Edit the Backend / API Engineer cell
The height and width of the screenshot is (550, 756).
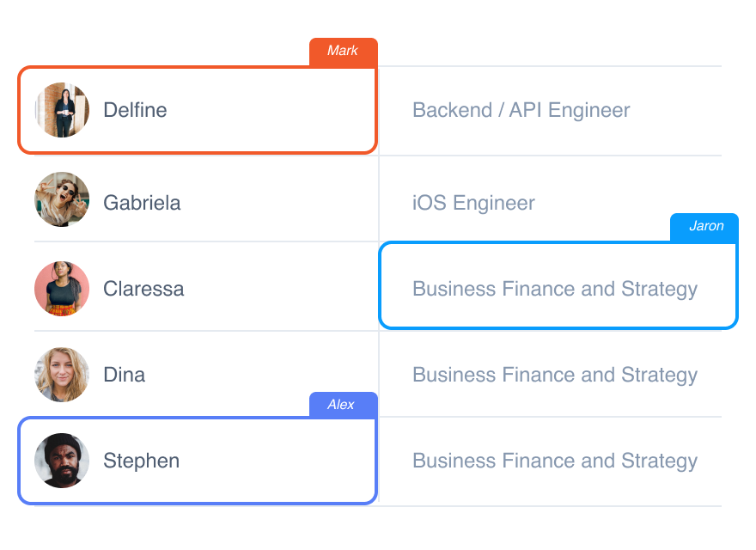[551, 111]
